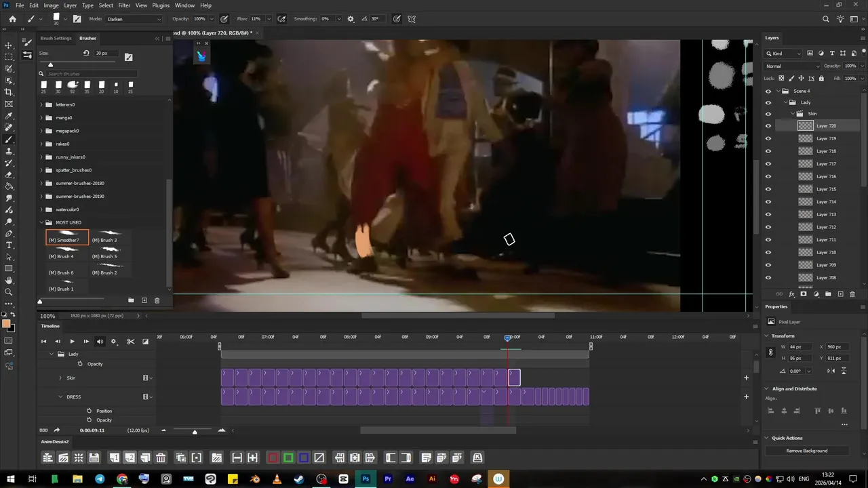Click the foreground color swatch
Image resolution: width=868 pixels, height=488 pixels.
(x=6, y=324)
